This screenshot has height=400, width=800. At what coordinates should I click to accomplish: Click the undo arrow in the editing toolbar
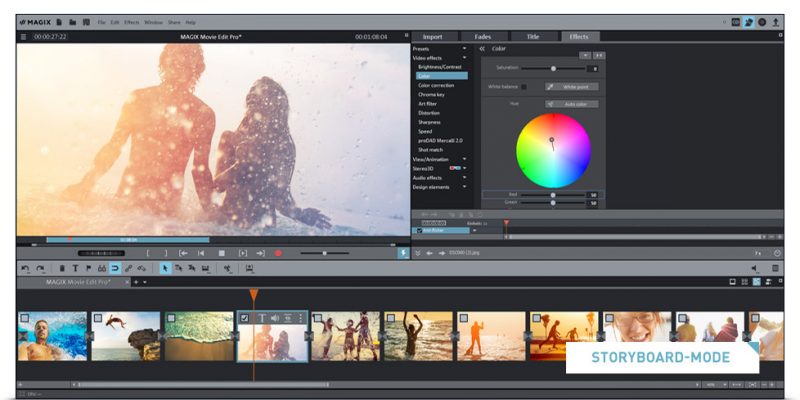coord(26,268)
